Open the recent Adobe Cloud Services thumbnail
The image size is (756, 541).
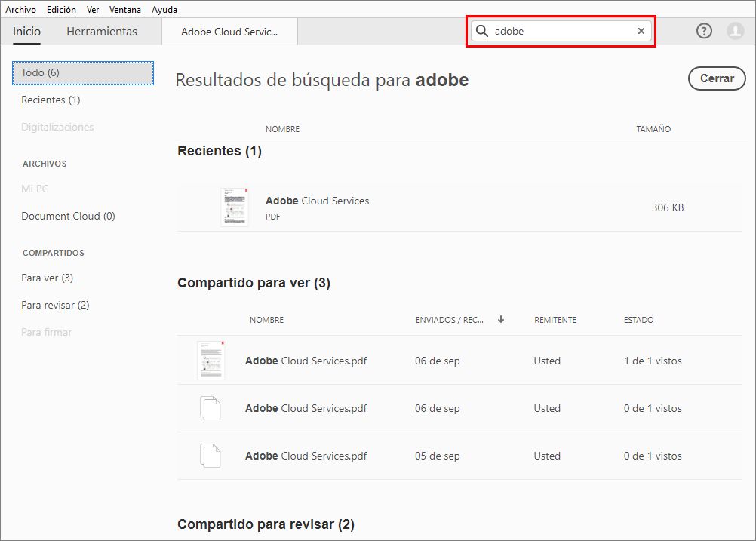(235, 207)
